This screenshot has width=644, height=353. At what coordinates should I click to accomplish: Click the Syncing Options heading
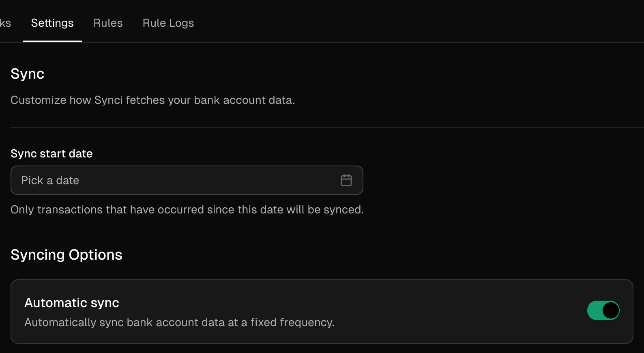(67, 255)
